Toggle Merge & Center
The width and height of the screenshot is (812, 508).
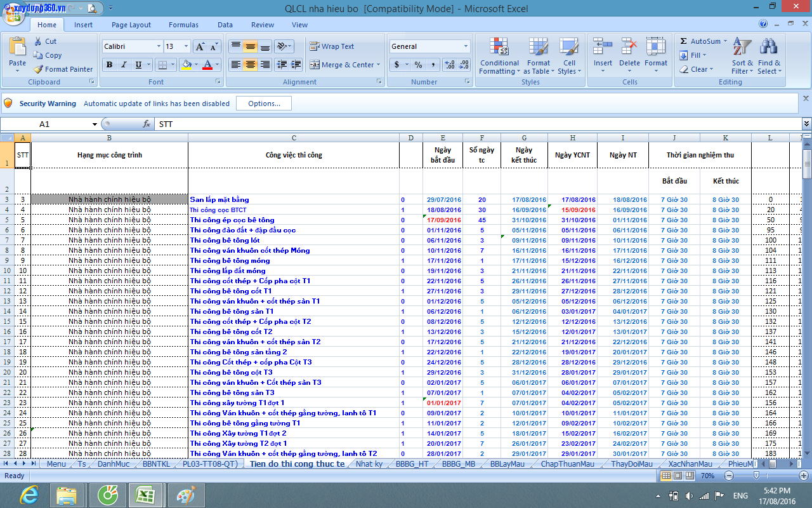[x=341, y=65]
